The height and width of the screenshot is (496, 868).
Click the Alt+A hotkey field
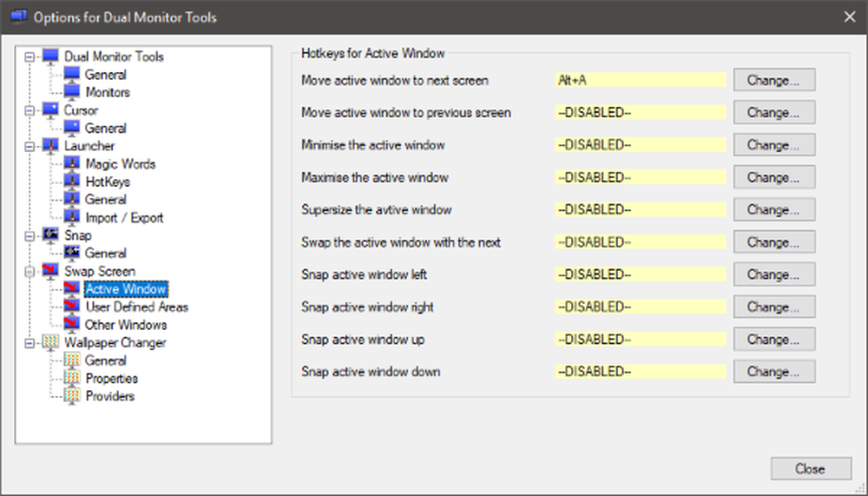640,81
